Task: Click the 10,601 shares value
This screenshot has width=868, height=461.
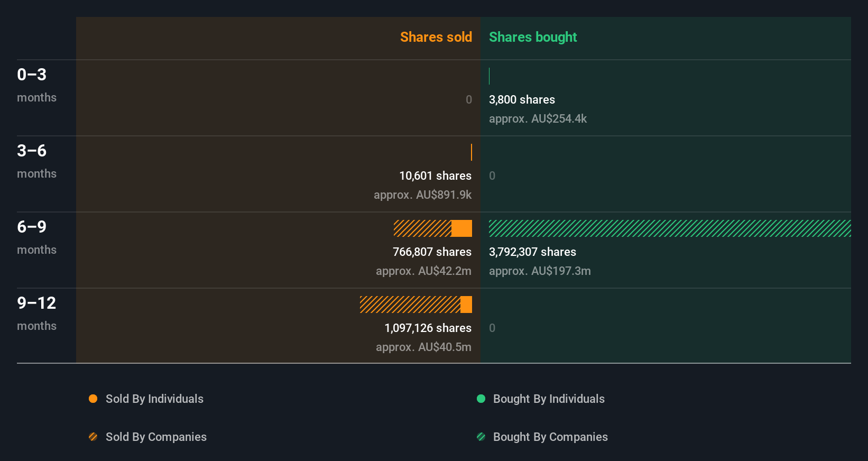Action: 435,176
